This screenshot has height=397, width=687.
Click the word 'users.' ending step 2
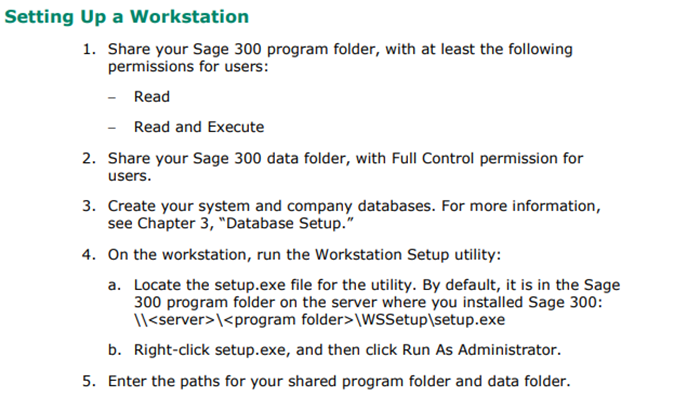(129, 176)
